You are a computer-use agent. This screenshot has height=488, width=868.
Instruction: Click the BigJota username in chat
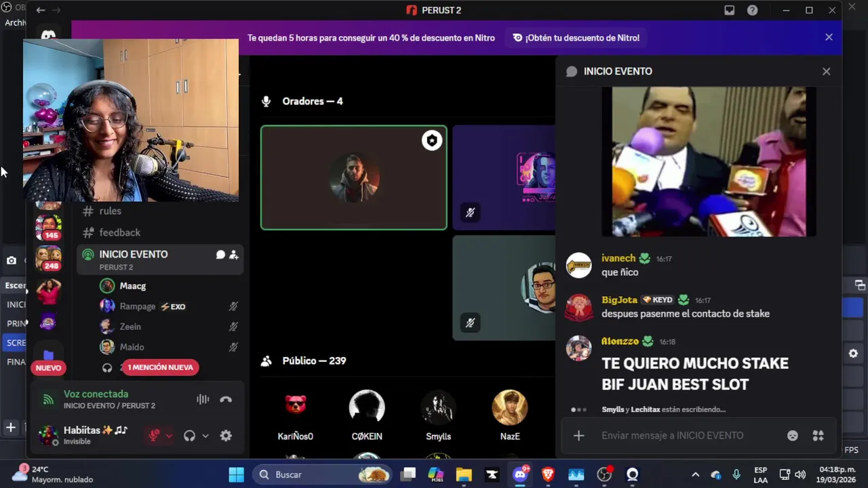[x=619, y=300]
